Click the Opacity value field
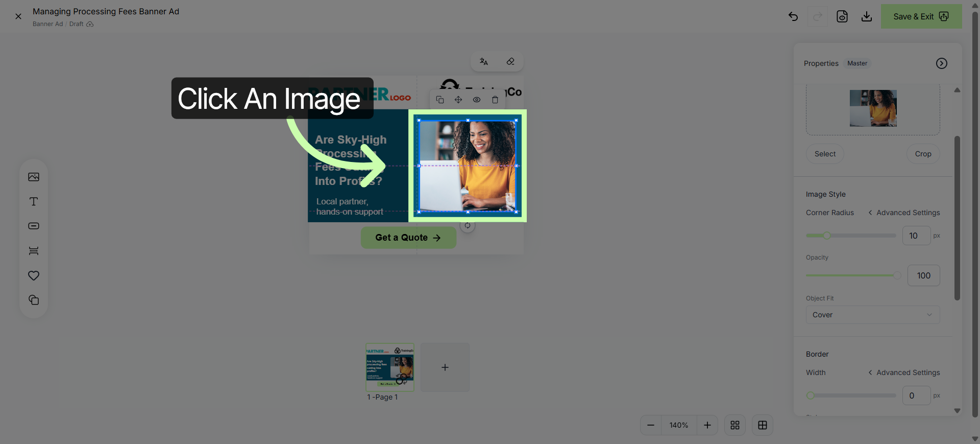Image resolution: width=980 pixels, height=444 pixels. [924, 275]
